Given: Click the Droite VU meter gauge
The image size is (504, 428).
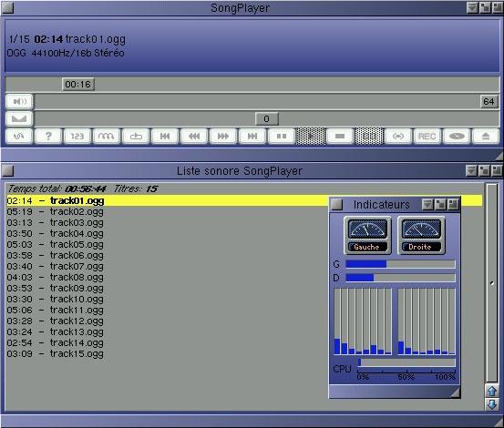Looking at the screenshot, I should point(421,235).
